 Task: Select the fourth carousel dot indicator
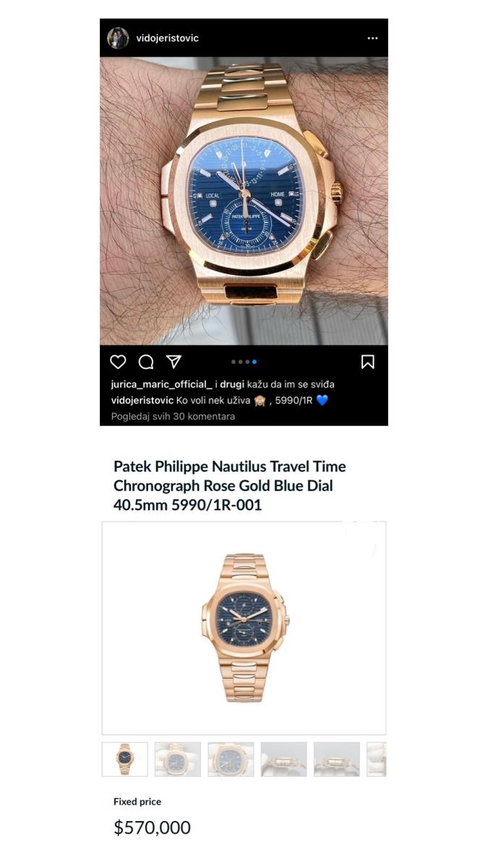pyautogui.click(x=254, y=362)
